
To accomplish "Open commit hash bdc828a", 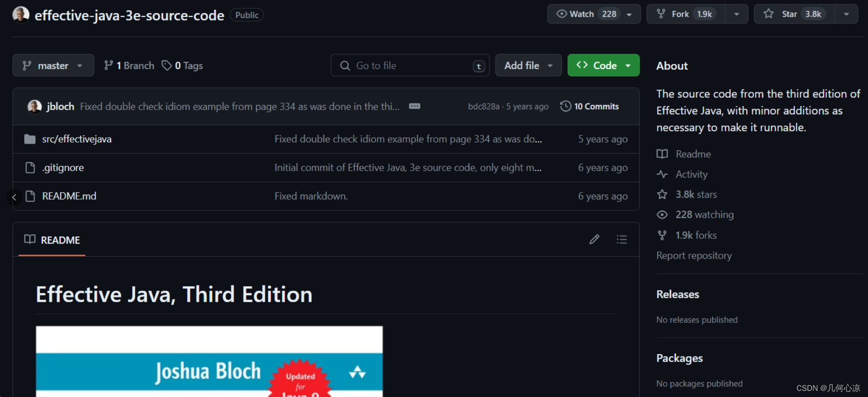I will (x=483, y=106).
